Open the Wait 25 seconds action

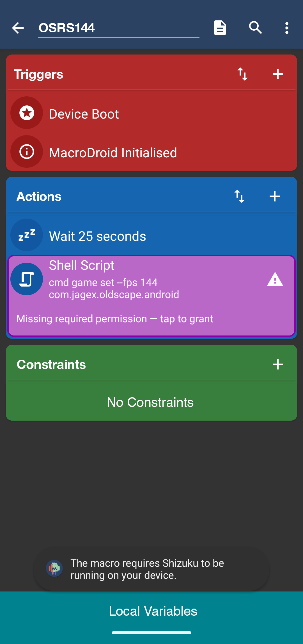tap(151, 235)
